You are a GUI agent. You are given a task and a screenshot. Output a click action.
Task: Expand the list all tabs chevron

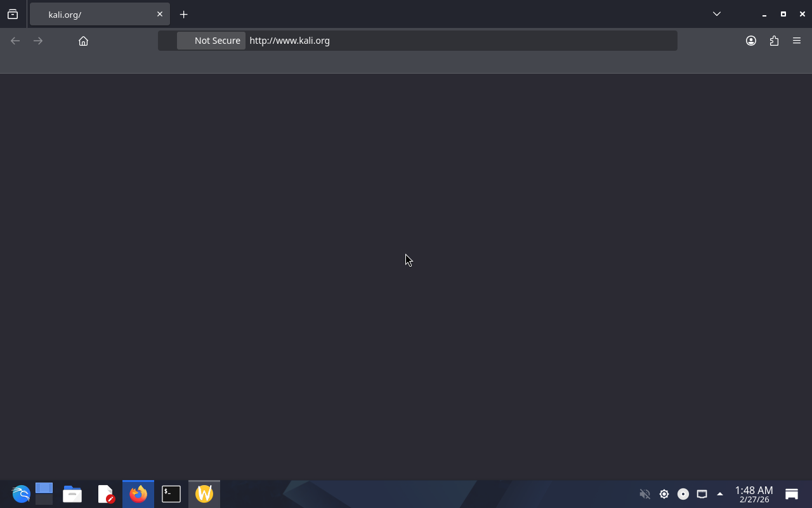pyautogui.click(x=717, y=14)
